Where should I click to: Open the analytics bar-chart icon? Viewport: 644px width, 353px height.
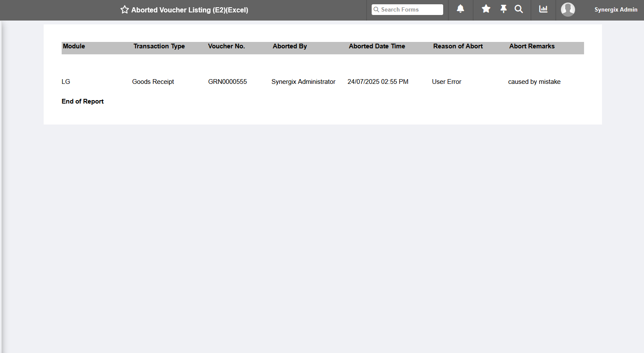click(x=543, y=9)
